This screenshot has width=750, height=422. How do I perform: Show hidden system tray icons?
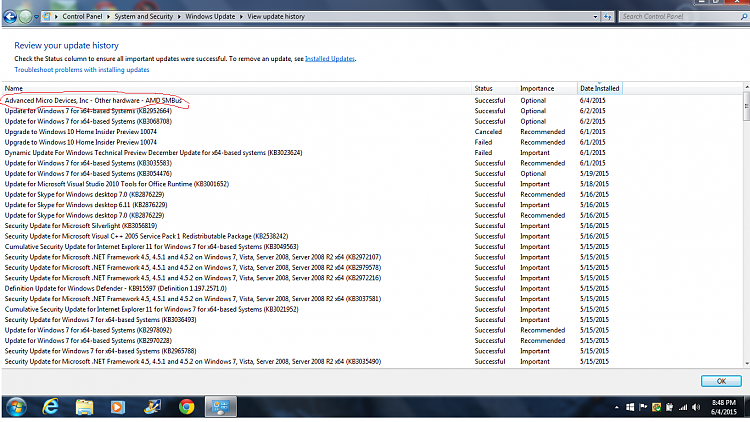[x=617, y=408]
